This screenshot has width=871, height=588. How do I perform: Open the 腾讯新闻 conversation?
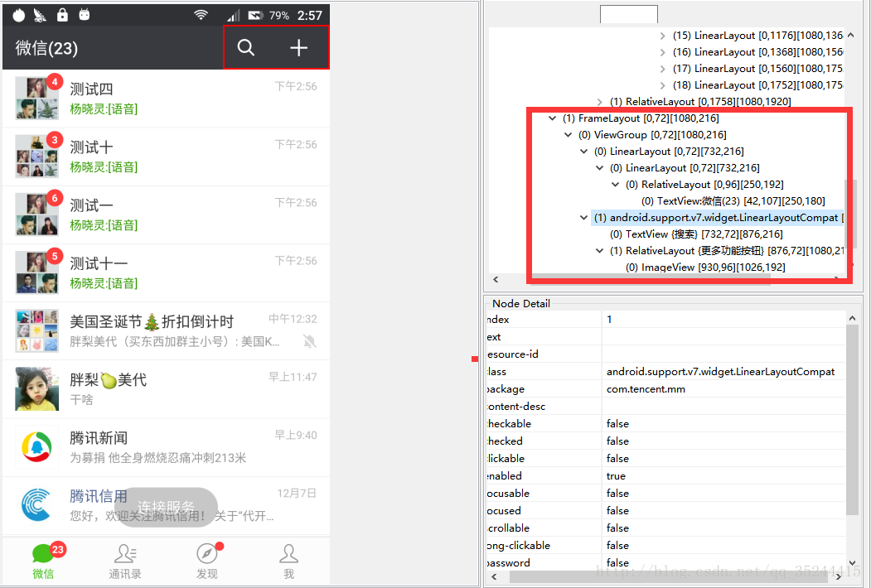pyautogui.click(x=166, y=447)
